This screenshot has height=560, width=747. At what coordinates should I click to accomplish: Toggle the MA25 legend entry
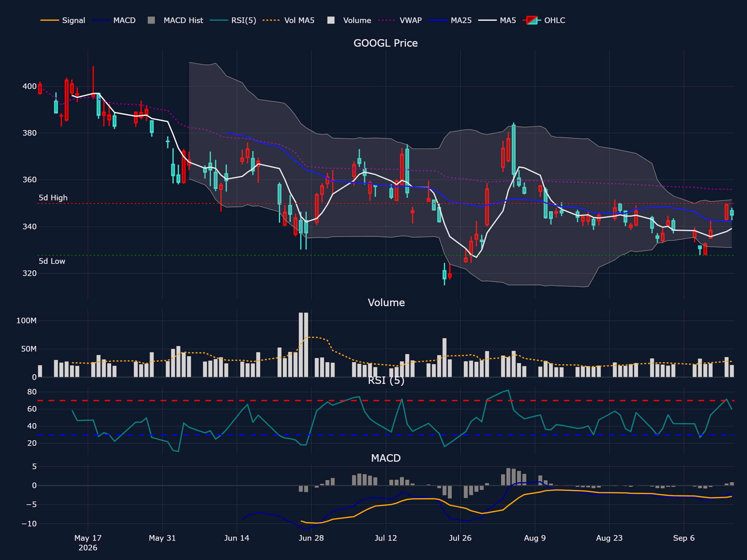[450, 20]
